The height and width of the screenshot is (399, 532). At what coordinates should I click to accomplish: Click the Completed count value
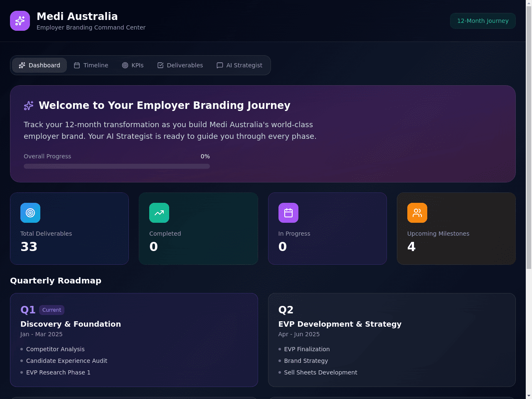pos(154,247)
